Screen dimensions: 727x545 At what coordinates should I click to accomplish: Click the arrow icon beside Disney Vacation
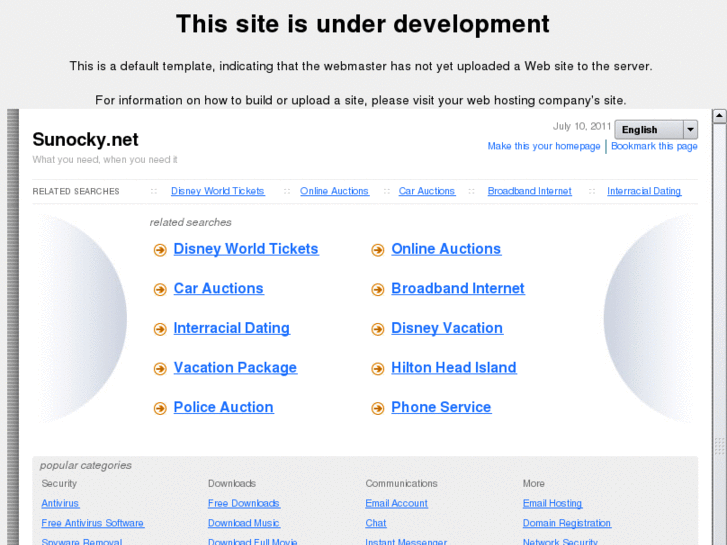coord(378,329)
